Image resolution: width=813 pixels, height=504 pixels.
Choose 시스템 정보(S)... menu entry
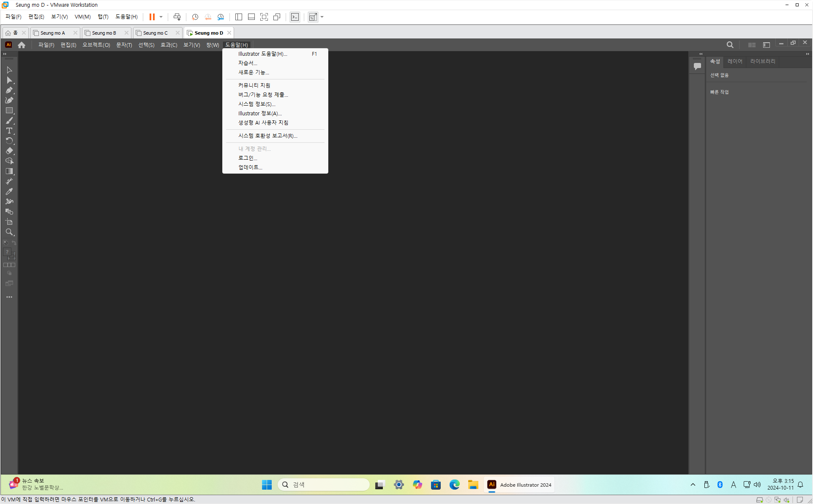pos(256,104)
